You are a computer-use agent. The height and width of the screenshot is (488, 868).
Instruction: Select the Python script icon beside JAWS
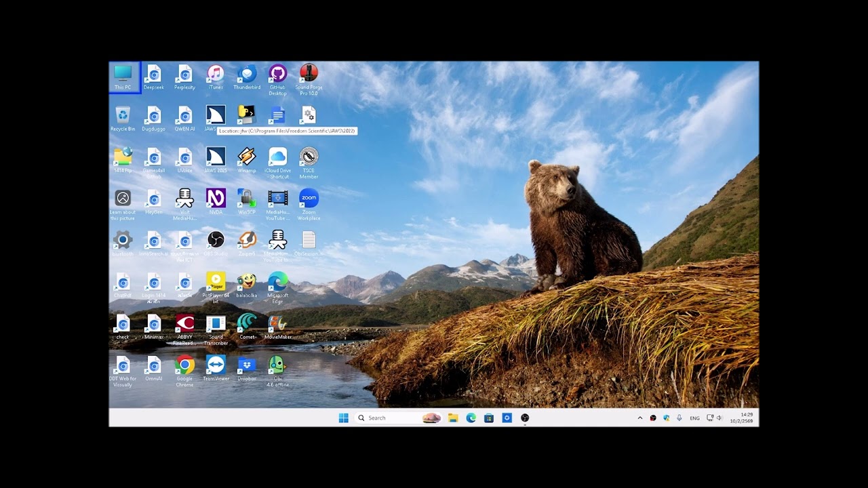pos(247,115)
